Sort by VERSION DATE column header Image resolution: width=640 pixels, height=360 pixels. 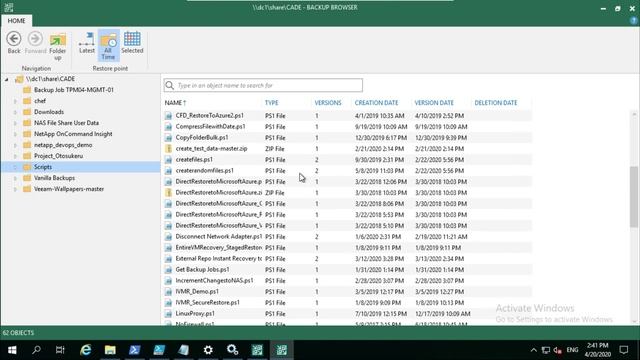click(x=434, y=103)
